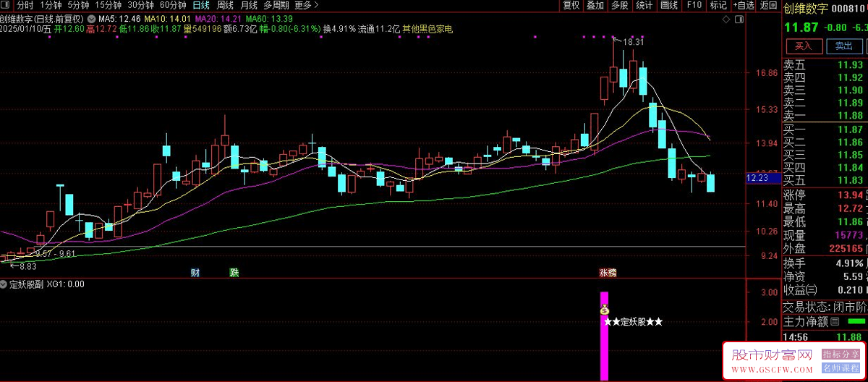
Task: Click the 涨榜 marker on the timeline
Action: (608, 273)
